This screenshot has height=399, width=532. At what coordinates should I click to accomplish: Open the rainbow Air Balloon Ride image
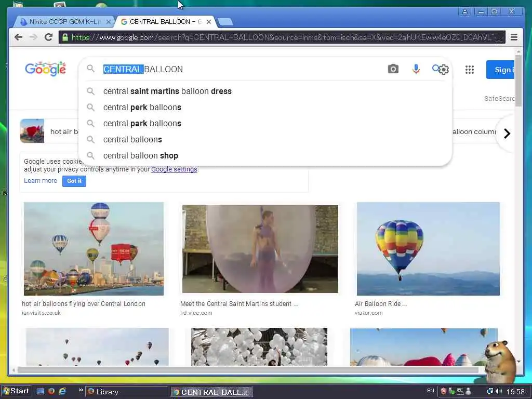coord(428,249)
